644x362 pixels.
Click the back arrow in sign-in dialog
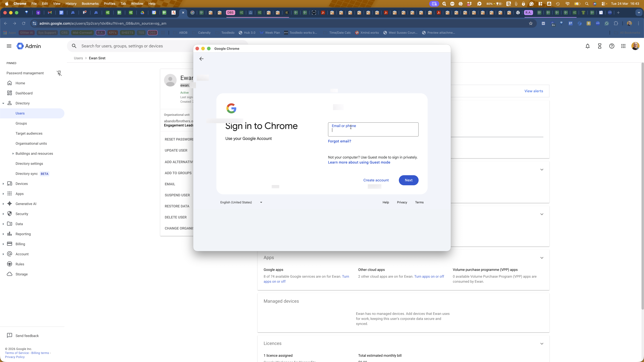202,59
